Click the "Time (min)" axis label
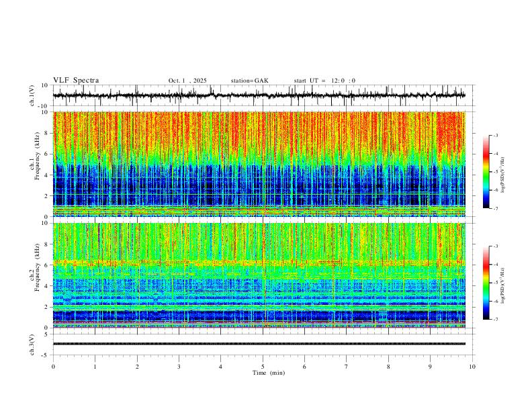Screen dimensions: 532x411 (269, 373)
